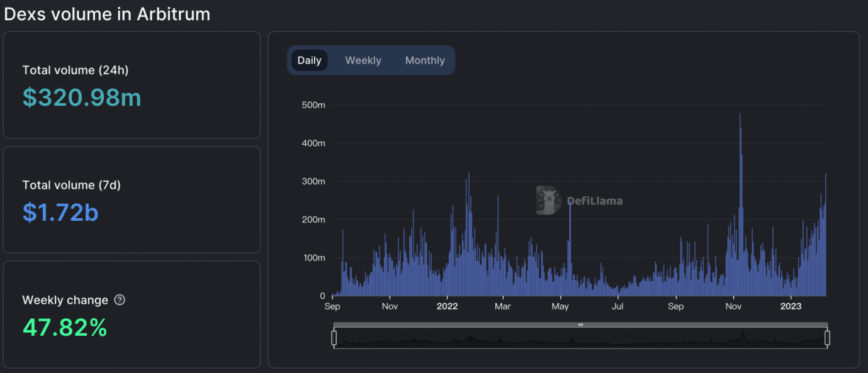Open the Weekly change help icon

pyautogui.click(x=120, y=300)
